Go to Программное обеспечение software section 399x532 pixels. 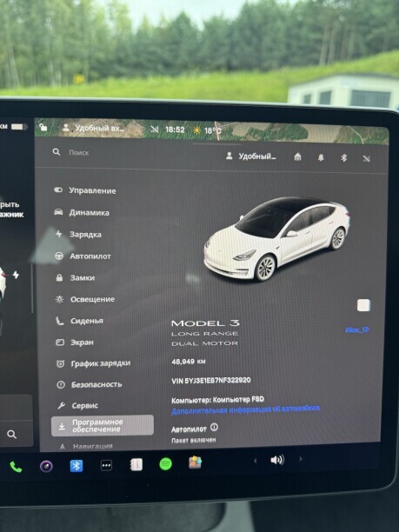tap(102, 425)
